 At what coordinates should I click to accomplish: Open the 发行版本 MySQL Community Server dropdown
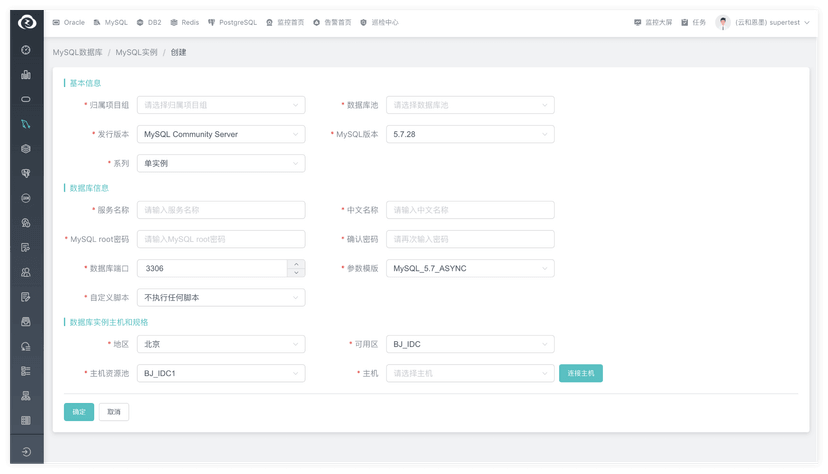221,134
